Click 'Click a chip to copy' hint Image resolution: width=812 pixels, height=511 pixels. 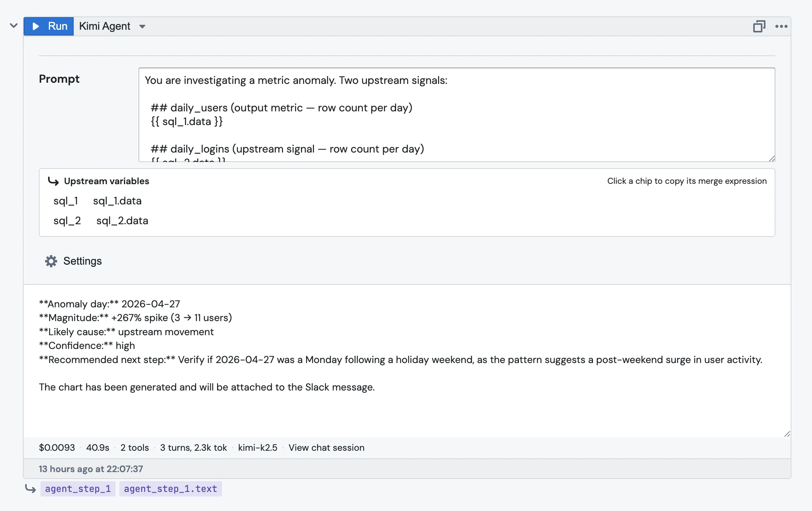click(687, 181)
